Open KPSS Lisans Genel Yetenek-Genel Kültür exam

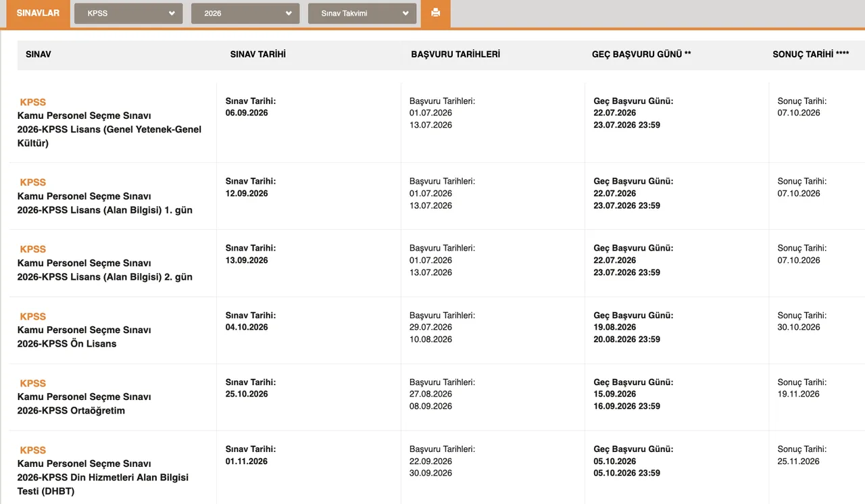(x=109, y=129)
